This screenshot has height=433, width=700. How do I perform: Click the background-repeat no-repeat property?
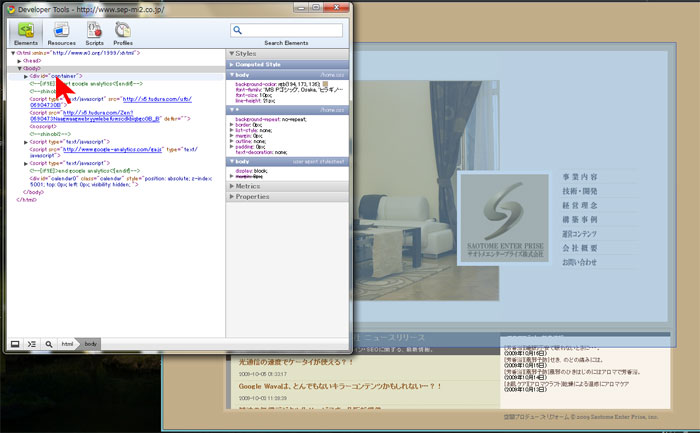point(271,120)
